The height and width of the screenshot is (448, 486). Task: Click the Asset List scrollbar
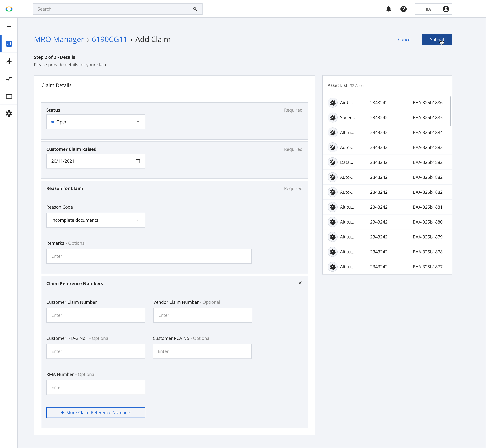coord(450,111)
